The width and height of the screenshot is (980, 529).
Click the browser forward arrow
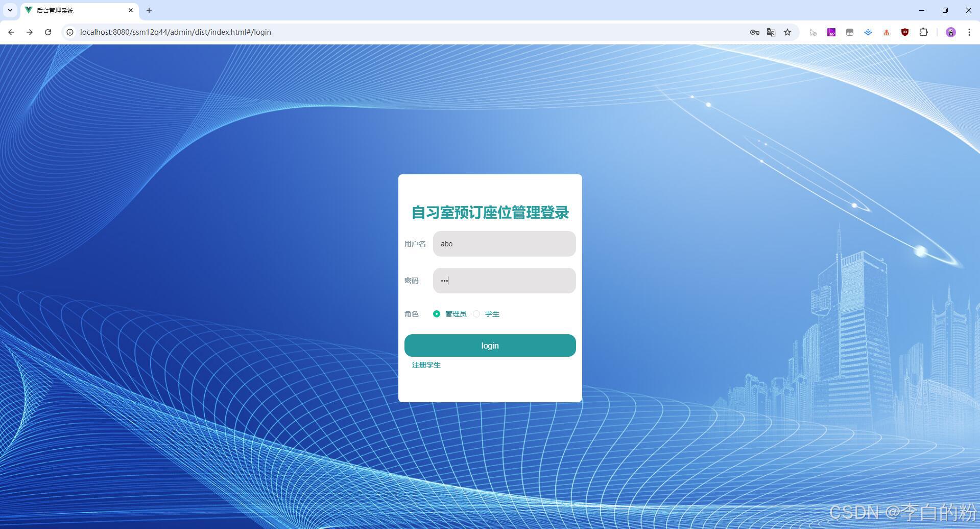[x=30, y=32]
